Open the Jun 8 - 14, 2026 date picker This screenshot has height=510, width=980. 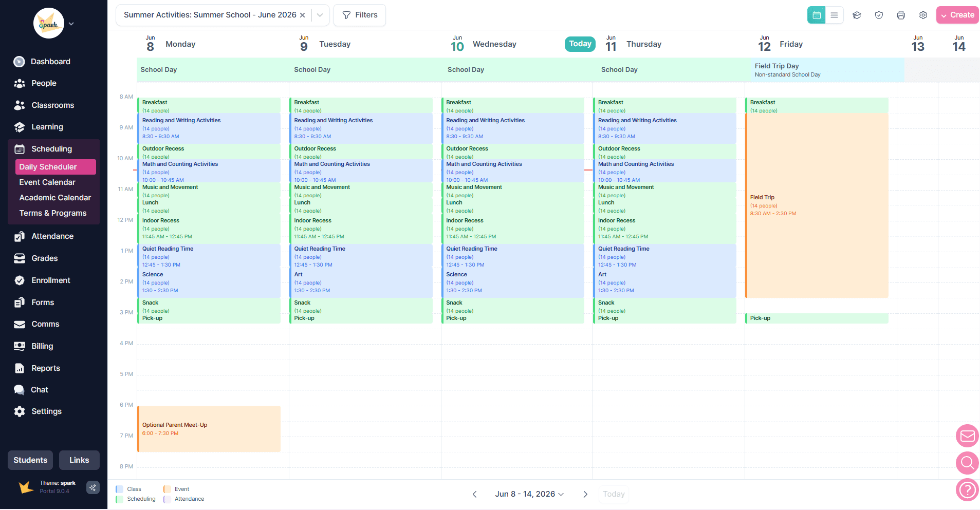pos(529,494)
